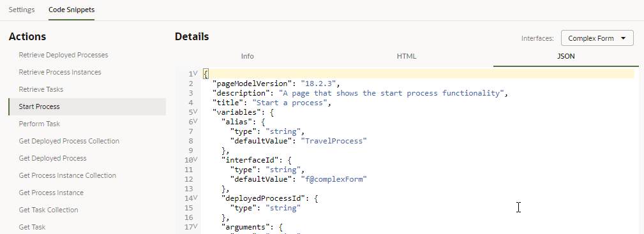
Task: Choose Get Task Collection action
Action: click(x=49, y=210)
